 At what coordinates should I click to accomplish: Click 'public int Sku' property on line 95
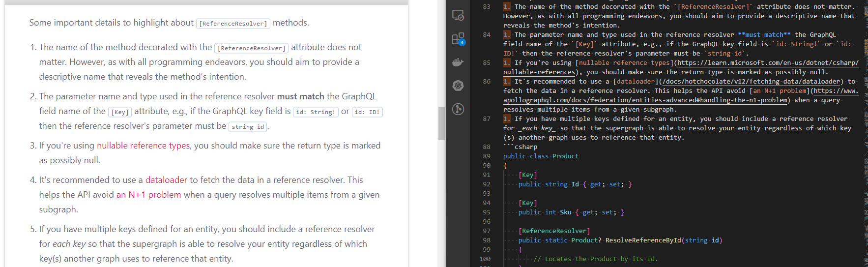545,212
